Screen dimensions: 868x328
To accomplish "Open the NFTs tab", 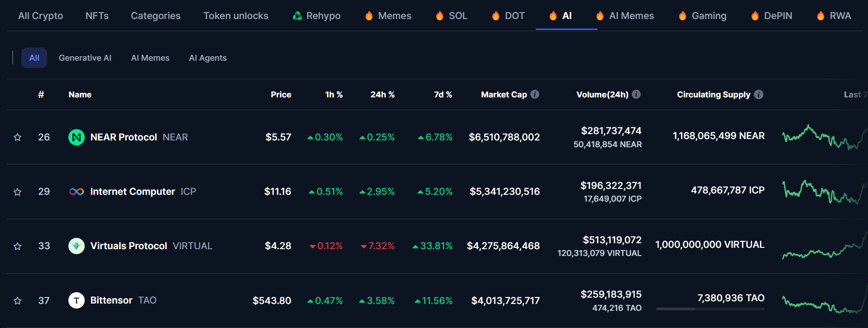I will (x=97, y=16).
